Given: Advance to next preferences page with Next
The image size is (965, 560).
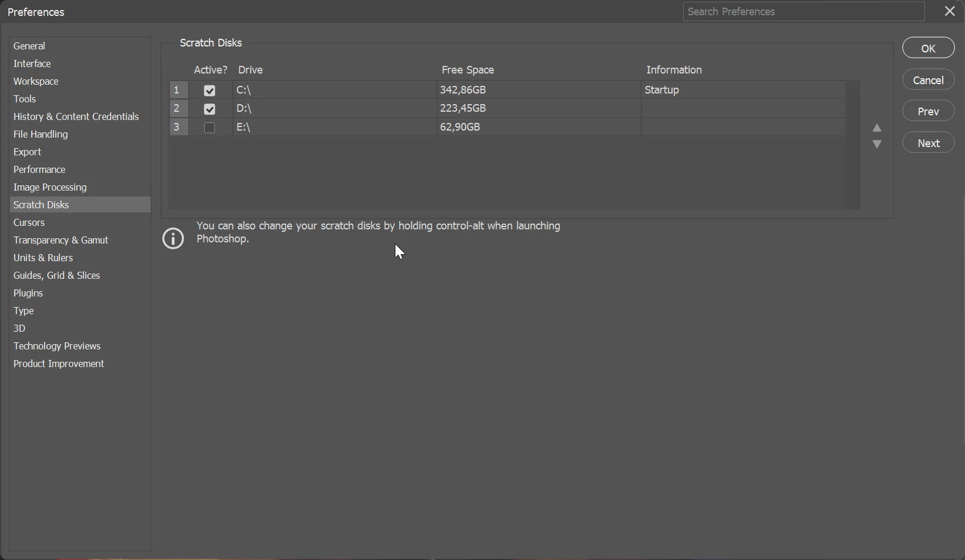Looking at the screenshot, I should click(x=929, y=143).
